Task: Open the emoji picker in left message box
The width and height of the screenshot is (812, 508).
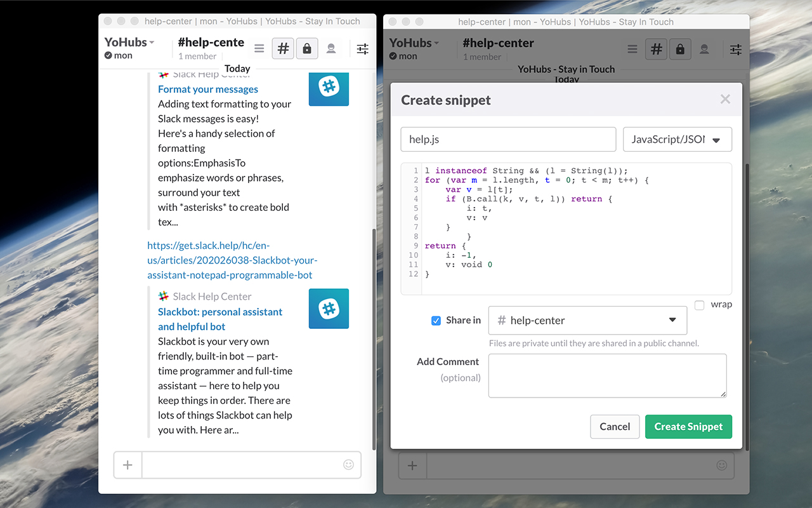Action: tap(348, 465)
